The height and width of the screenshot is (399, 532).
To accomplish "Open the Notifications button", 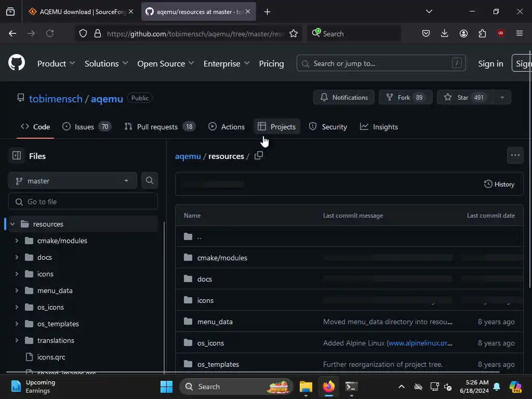I will (344, 97).
